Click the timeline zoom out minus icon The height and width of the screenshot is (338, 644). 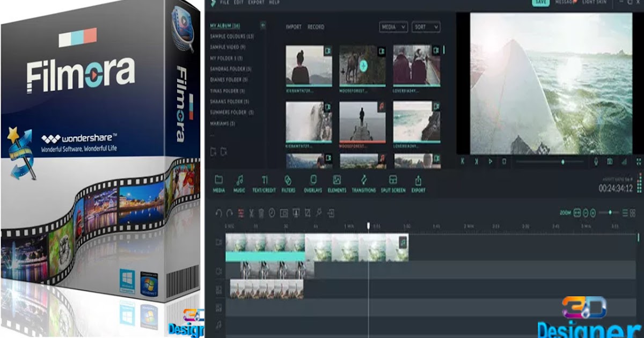[586, 213]
